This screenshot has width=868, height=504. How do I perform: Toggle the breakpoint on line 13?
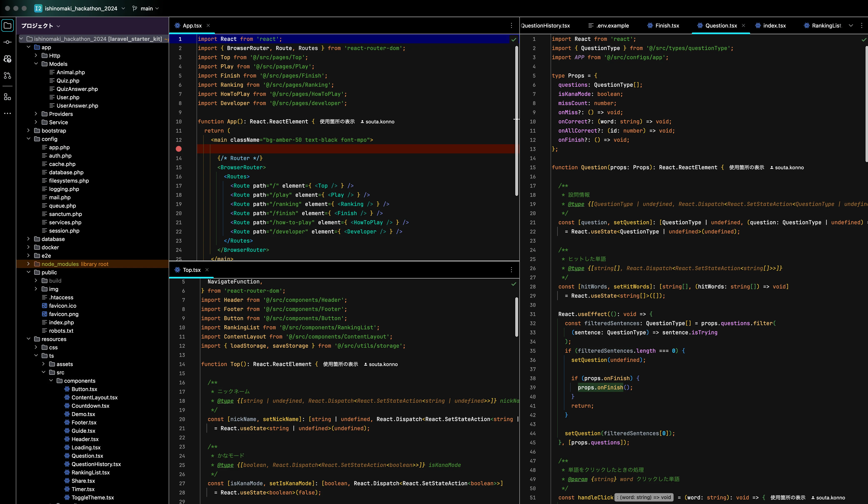178,149
